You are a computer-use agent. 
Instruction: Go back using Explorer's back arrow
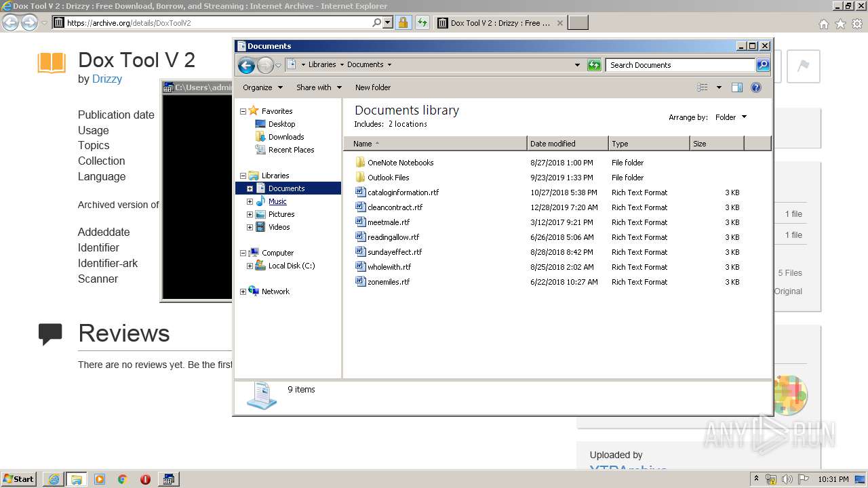point(246,65)
